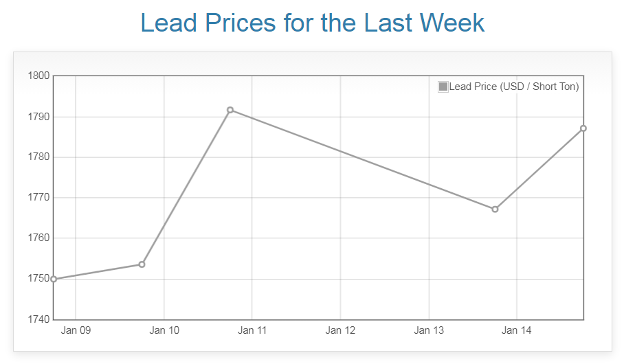Select the first data point at 1750

point(54,279)
